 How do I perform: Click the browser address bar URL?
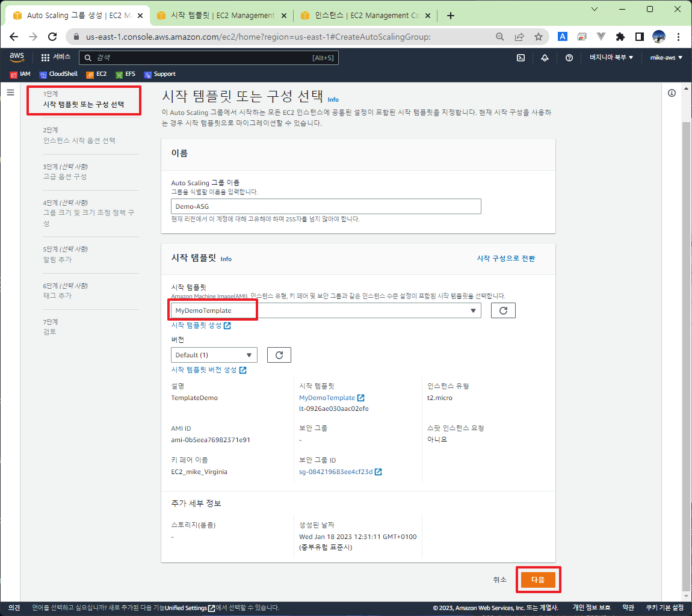(x=258, y=37)
